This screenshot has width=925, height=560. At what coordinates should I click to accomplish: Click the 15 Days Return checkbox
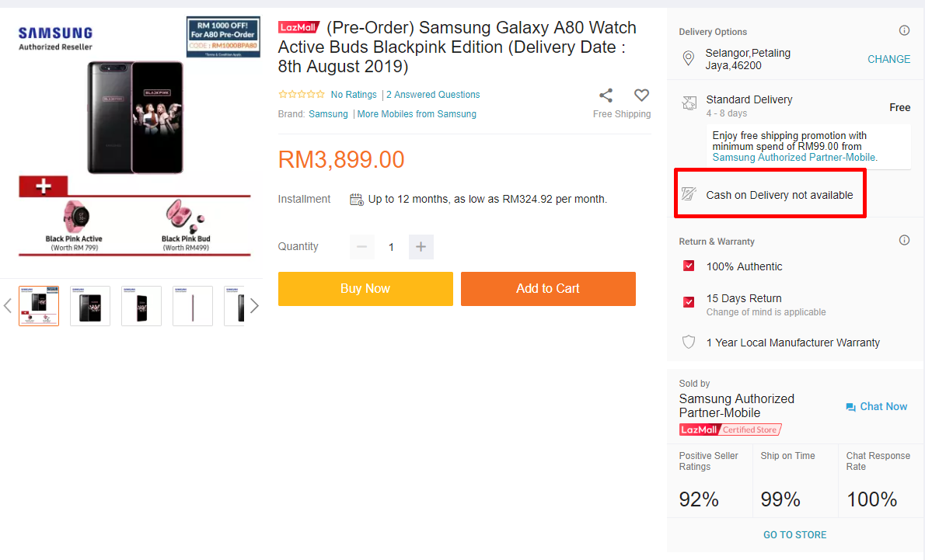pyautogui.click(x=689, y=302)
